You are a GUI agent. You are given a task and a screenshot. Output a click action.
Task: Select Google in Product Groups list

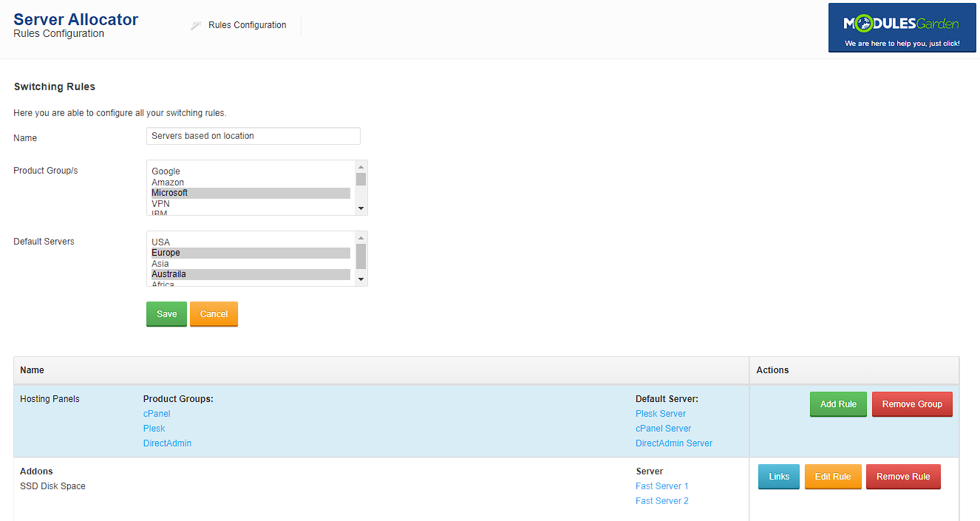tap(251, 171)
